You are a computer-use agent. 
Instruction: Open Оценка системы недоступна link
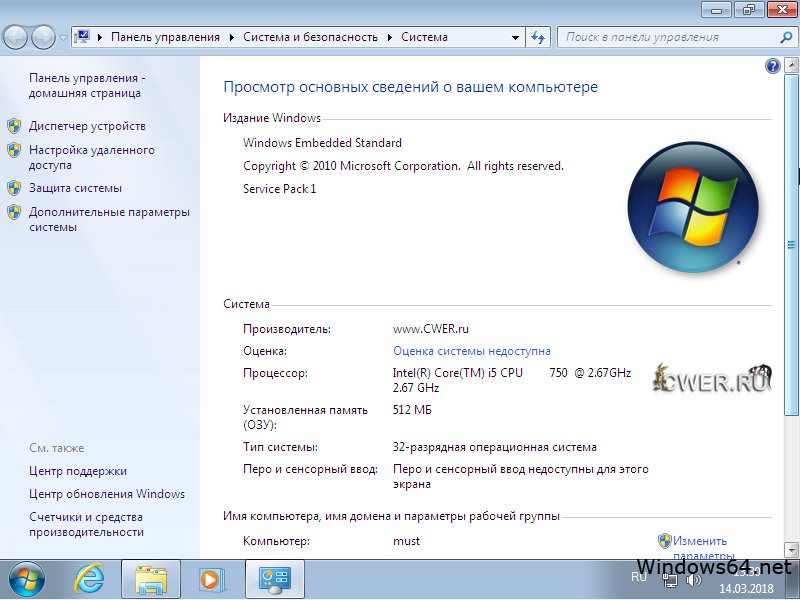click(x=472, y=351)
